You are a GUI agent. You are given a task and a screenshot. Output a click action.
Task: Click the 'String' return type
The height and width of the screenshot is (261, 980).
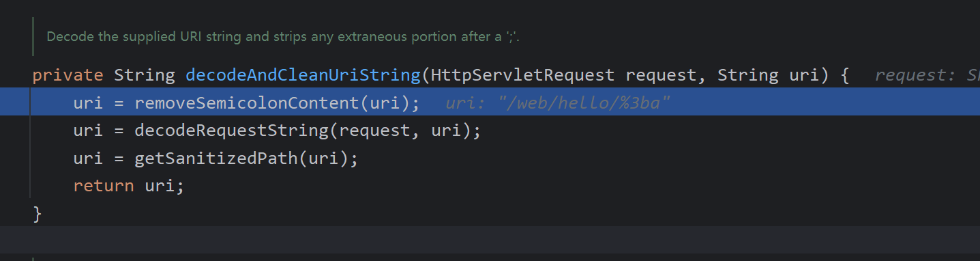coord(144,75)
